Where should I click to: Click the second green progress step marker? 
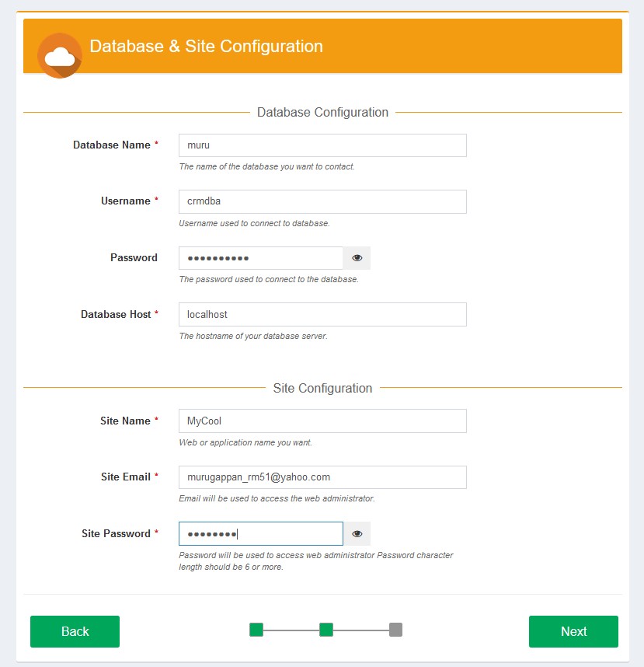tap(326, 630)
